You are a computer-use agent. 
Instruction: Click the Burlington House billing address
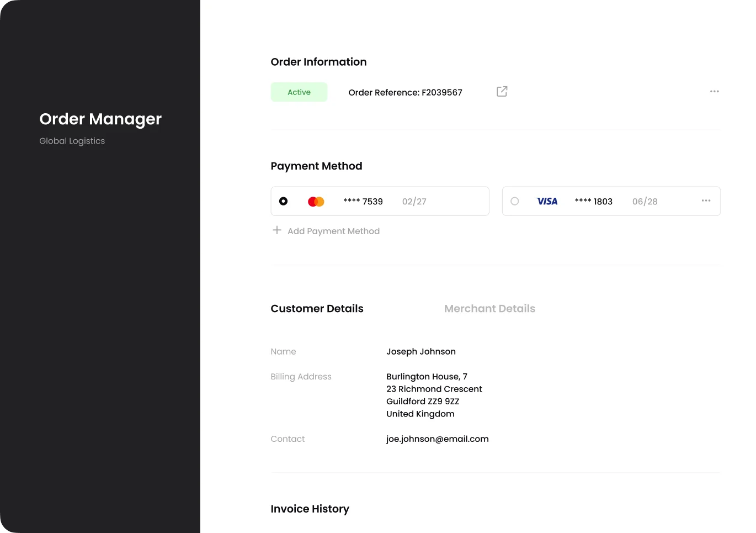point(434,395)
